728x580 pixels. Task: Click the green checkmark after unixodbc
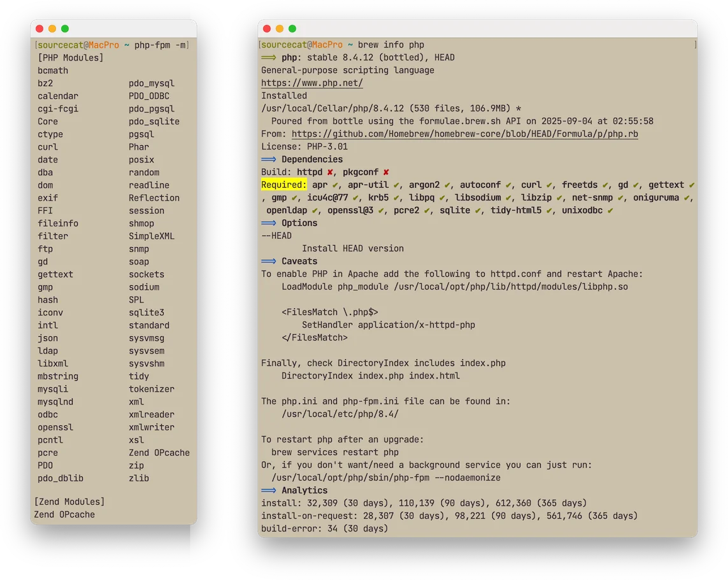(610, 210)
